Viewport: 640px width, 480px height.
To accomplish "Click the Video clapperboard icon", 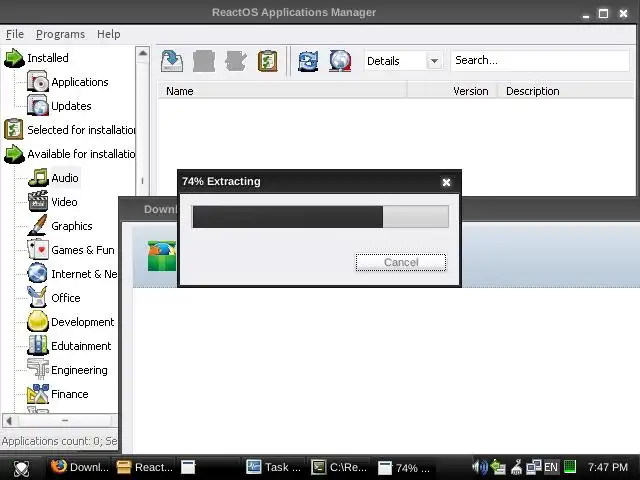I will (38, 202).
